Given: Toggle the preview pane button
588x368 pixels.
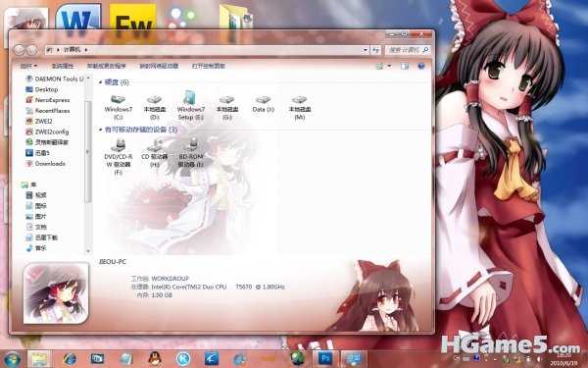Looking at the screenshot, I should [x=405, y=66].
